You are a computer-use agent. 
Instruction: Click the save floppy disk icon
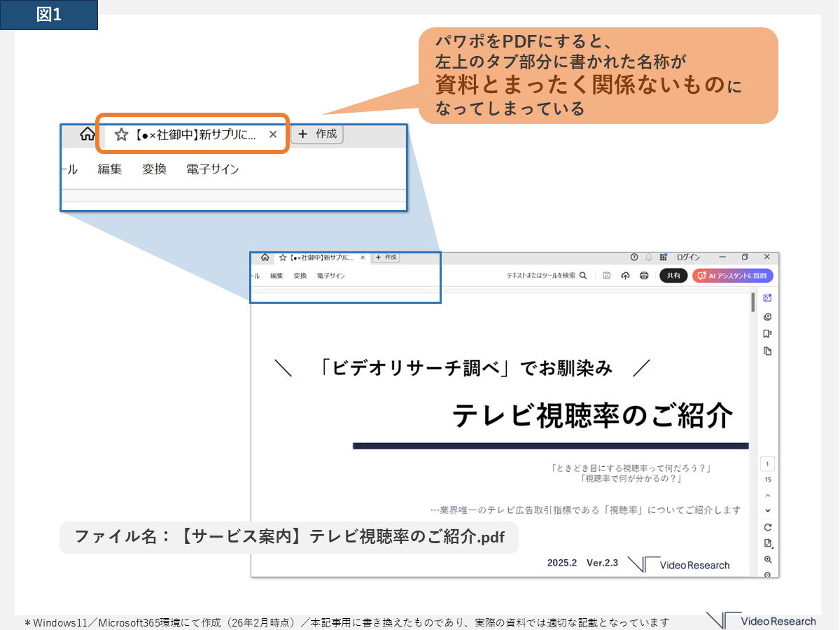point(607,276)
